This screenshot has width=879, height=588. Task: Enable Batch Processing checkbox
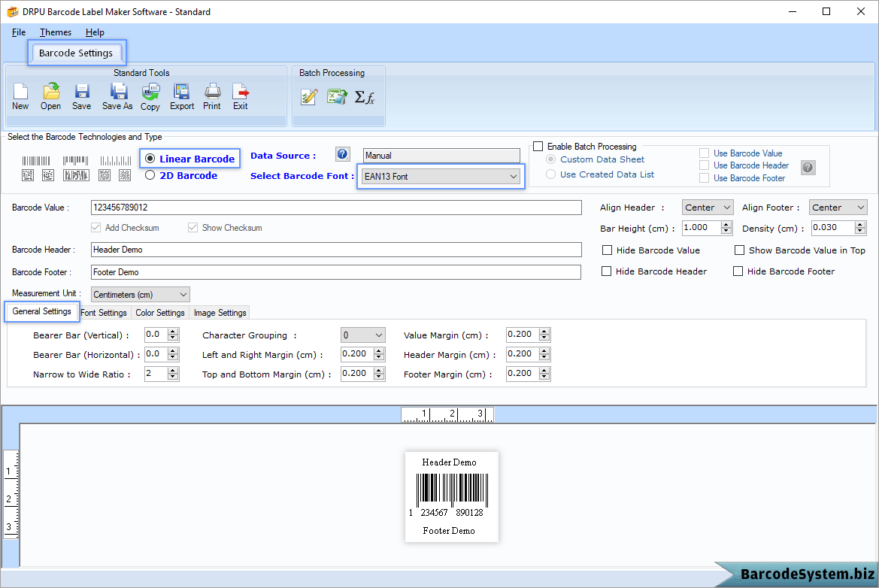click(538, 147)
